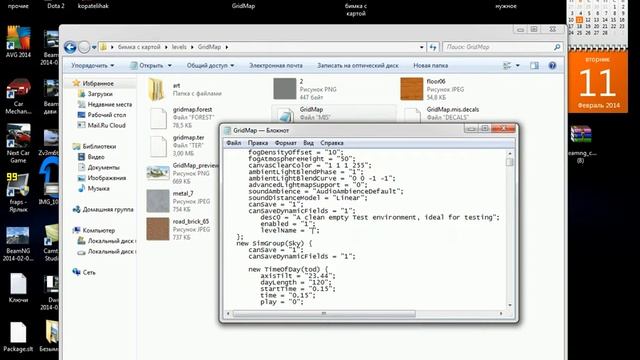Select the Package.slt file on desktop

(18, 337)
